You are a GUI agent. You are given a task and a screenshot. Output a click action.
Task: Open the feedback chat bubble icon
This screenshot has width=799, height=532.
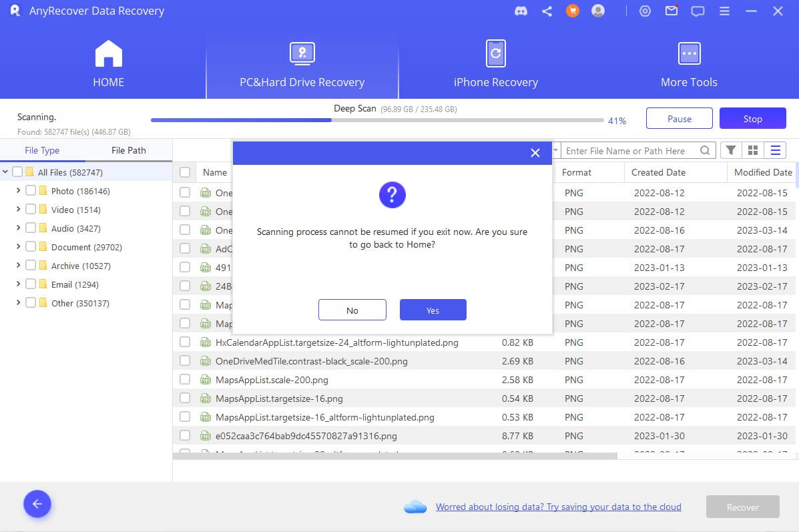(698, 11)
